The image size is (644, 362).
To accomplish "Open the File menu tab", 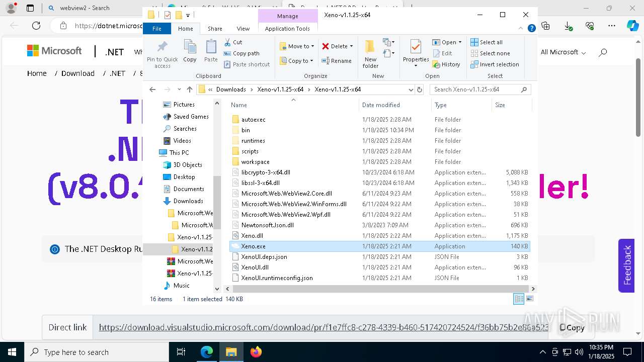I will (157, 29).
